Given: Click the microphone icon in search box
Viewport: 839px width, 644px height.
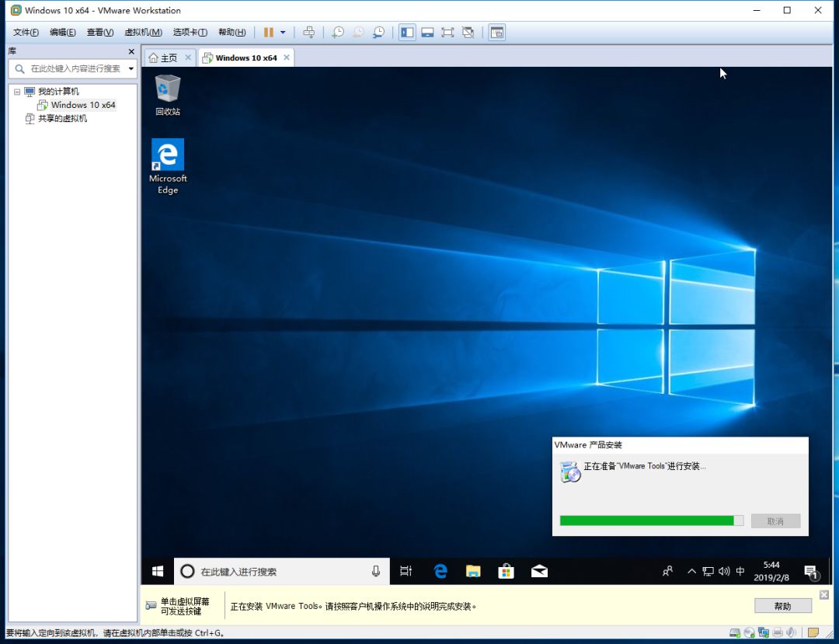Looking at the screenshot, I should pyautogui.click(x=376, y=571).
